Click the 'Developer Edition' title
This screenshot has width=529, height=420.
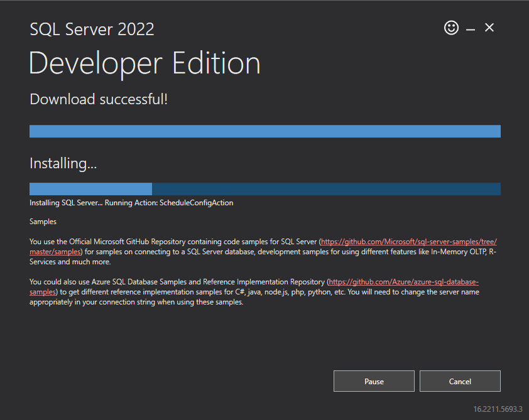145,63
